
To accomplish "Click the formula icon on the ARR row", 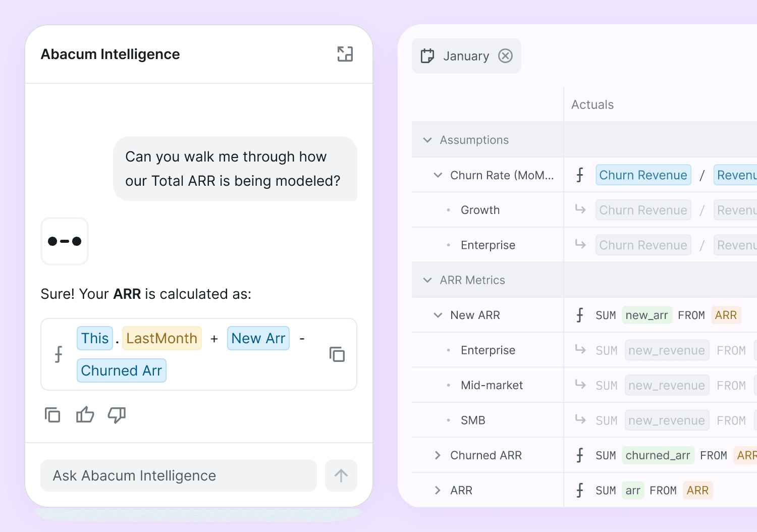I will pyautogui.click(x=580, y=490).
